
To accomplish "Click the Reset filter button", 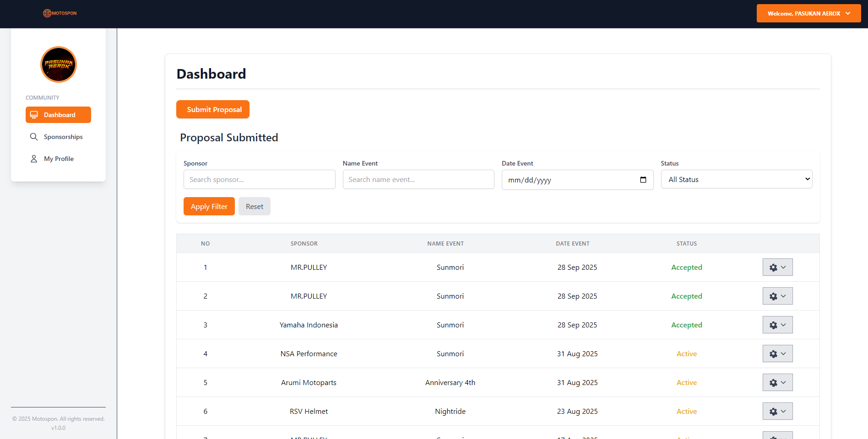I will (254, 206).
